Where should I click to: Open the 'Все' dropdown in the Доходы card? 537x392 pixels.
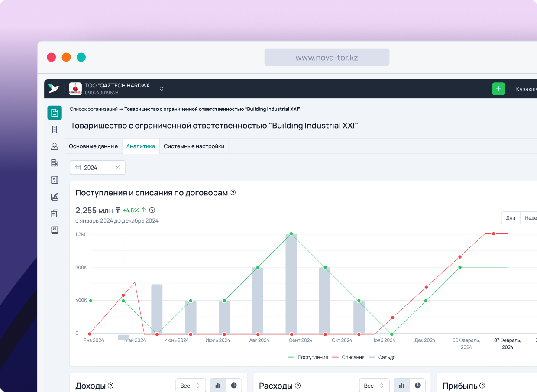pyautogui.click(x=190, y=386)
